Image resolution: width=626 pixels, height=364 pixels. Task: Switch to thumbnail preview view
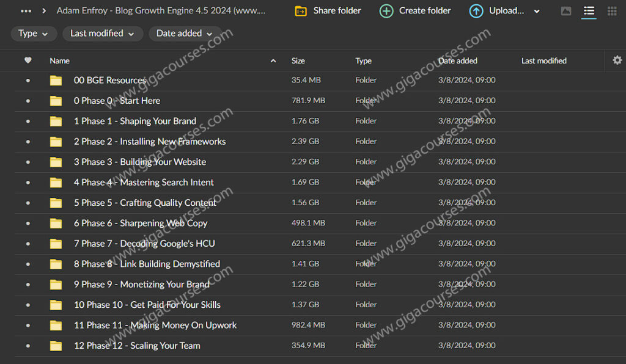(x=565, y=10)
